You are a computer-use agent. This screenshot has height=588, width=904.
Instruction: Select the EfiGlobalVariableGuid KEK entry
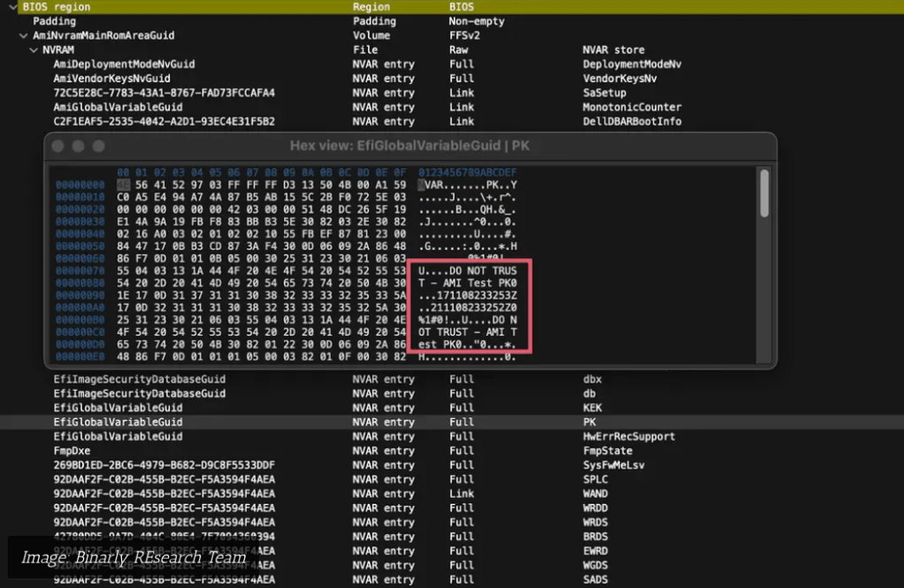pos(118,408)
